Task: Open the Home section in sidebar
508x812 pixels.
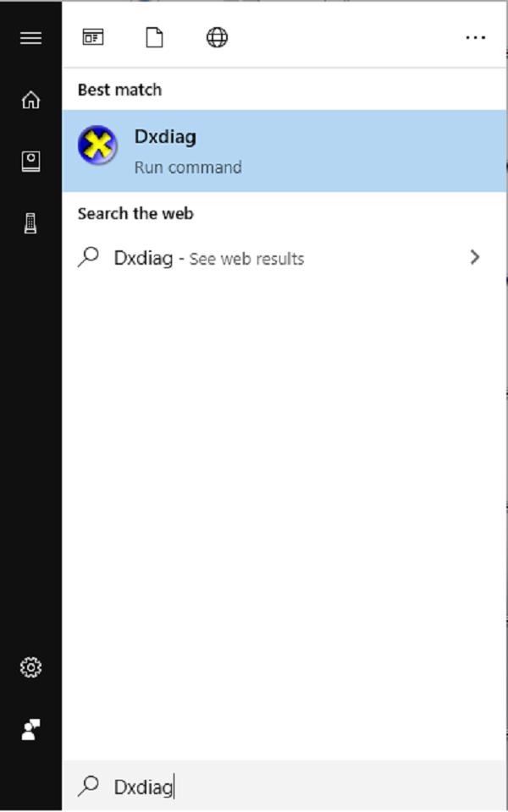Action: tap(30, 100)
